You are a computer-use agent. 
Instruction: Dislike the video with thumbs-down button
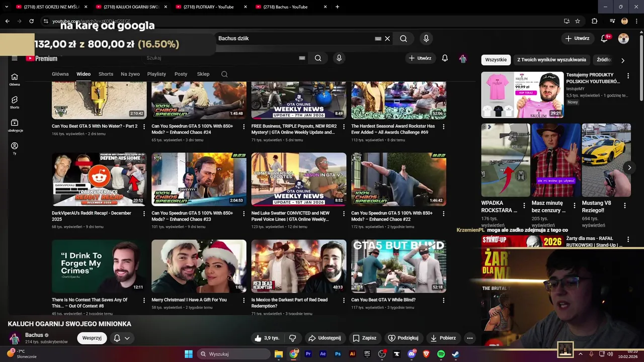pos(292,338)
